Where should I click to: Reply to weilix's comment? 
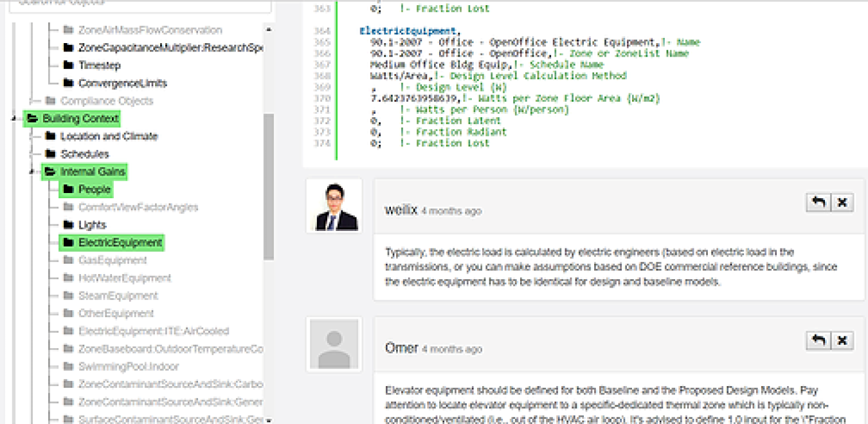coord(818,203)
